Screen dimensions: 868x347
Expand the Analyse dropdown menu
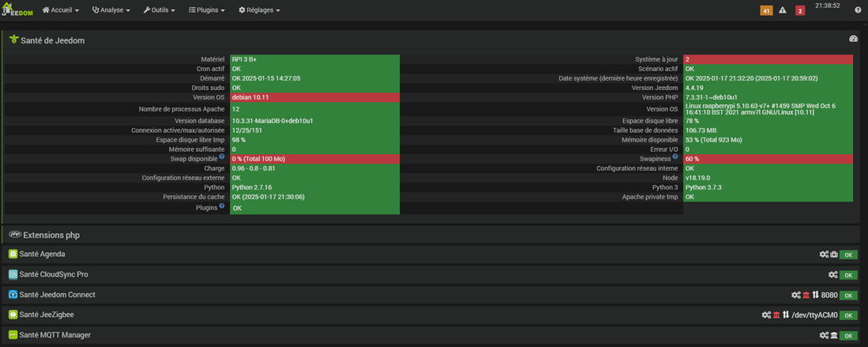click(x=111, y=10)
